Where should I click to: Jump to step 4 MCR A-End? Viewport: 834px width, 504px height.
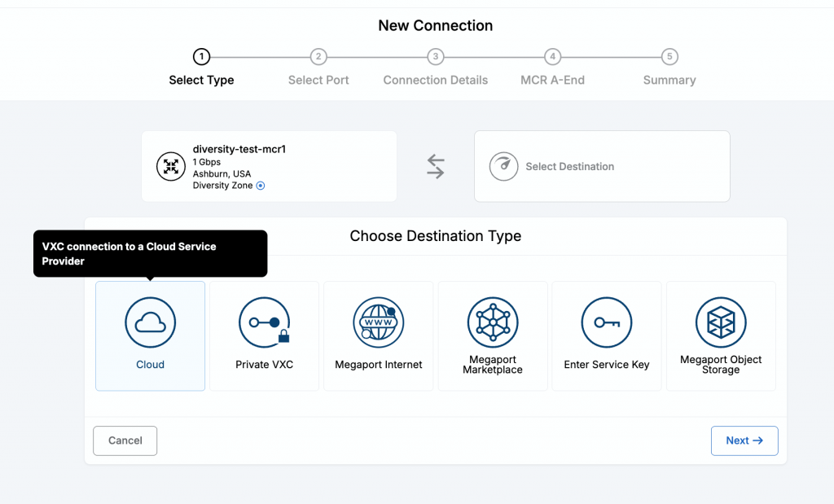pos(553,56)
